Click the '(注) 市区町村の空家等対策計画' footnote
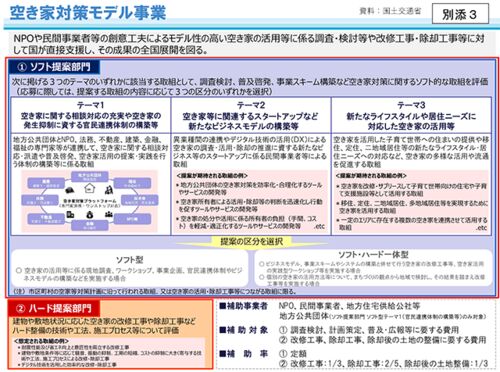Image resolution: width=500 pixels, height=372 pixels. [x=155, y=292]
